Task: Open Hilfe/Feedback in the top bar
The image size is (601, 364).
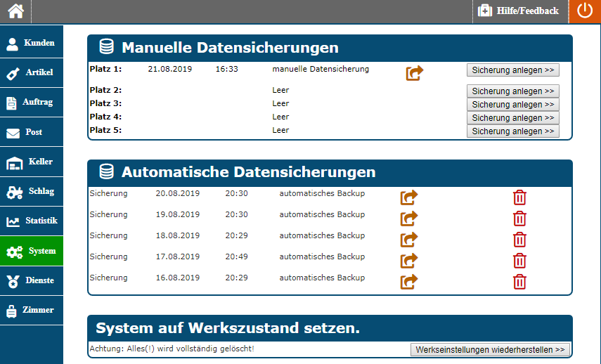Action: pos(519,11)
